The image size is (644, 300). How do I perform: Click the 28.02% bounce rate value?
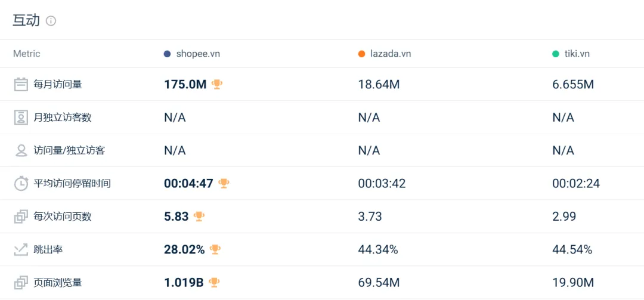click(x=184, y=249)
